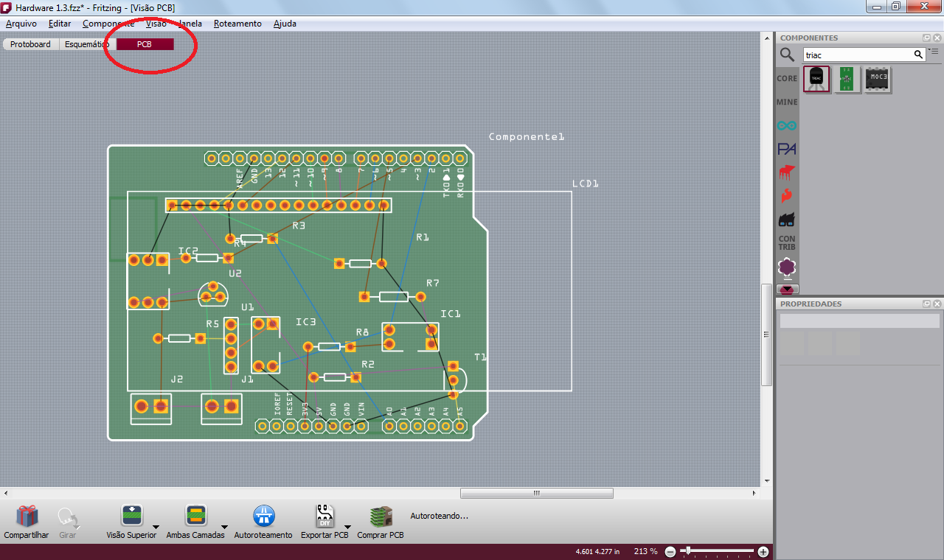This screenshot has height=560, width=944.
Task: Select the MOC3 optocoupler part thumbnail
Action: [878, 79]
